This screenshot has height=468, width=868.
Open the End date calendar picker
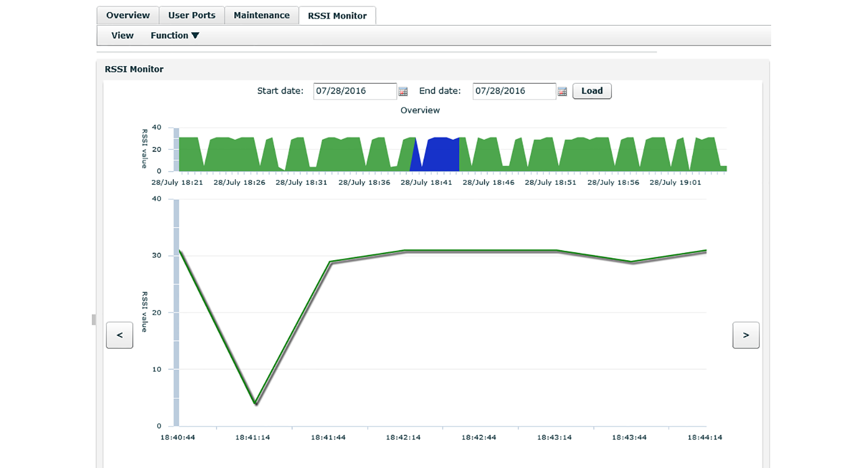click(562, 91)
